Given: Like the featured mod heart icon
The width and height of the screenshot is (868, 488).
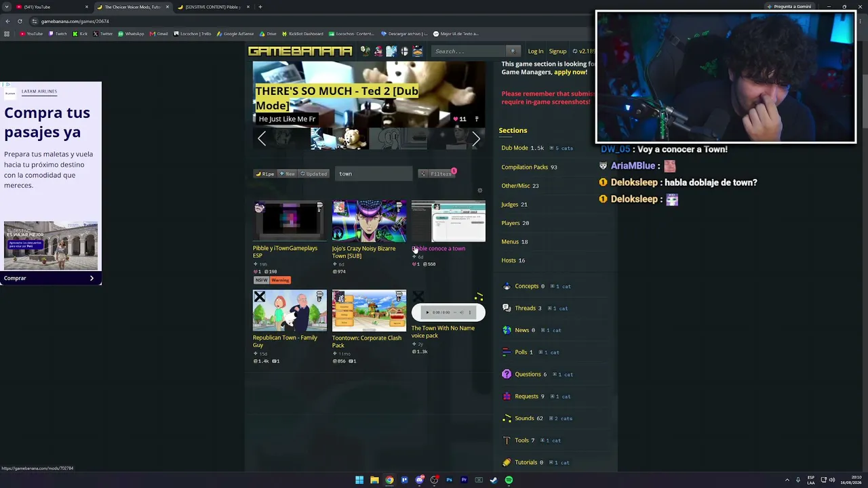Looking at the screenshot, I should 456,119.
